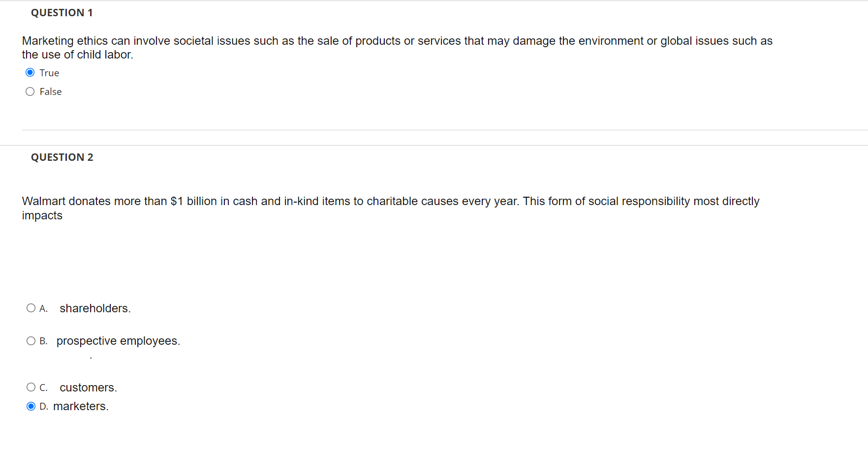This screenshot has height=449, width=868.
Task: Deselect the selected option D answer
Action: 31,406
